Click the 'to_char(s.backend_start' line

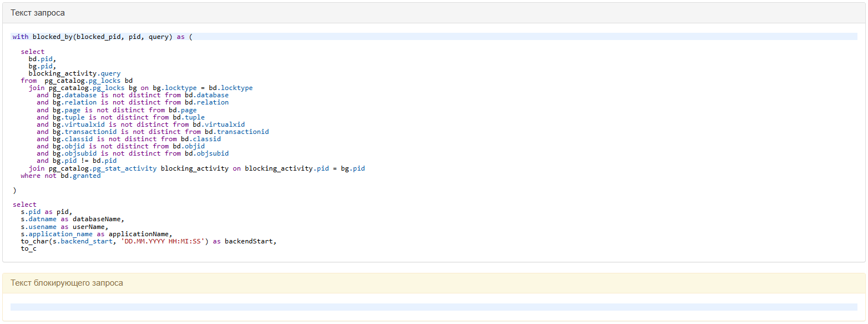[148, 241]
